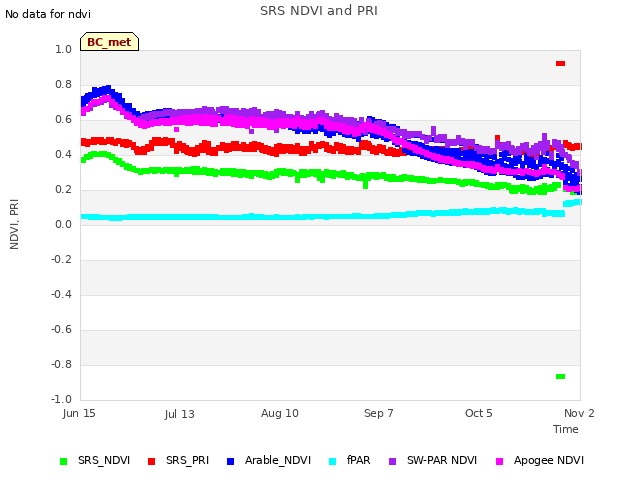Image resolution: width=640 pixels, height=480 pixels.
Task: Click the green outlier point near -0.85
Action: pyautogui.click(x=560, y=376)
